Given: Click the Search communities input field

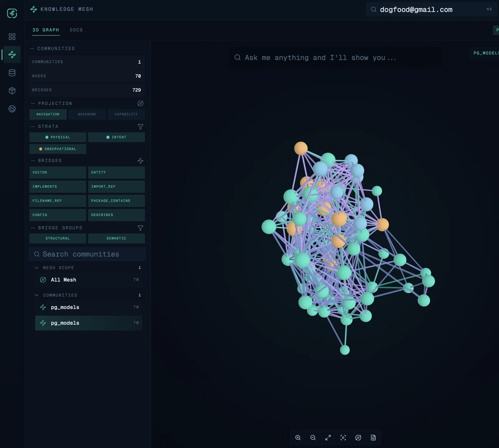Looking at the screenshot, I should tap(90, 254).
